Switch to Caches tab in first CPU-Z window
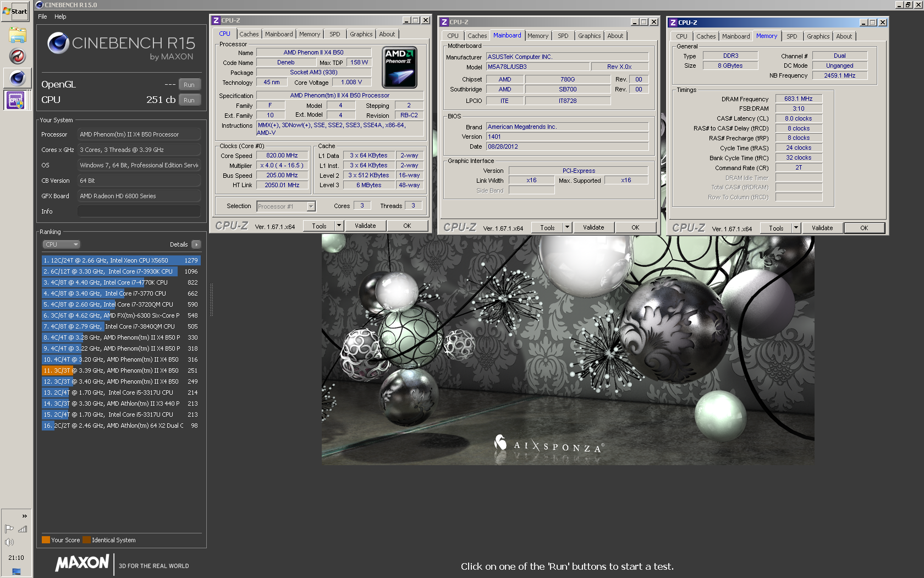This screenshot has height=578, width=924. pyautogui.click(x=249, y=34)
